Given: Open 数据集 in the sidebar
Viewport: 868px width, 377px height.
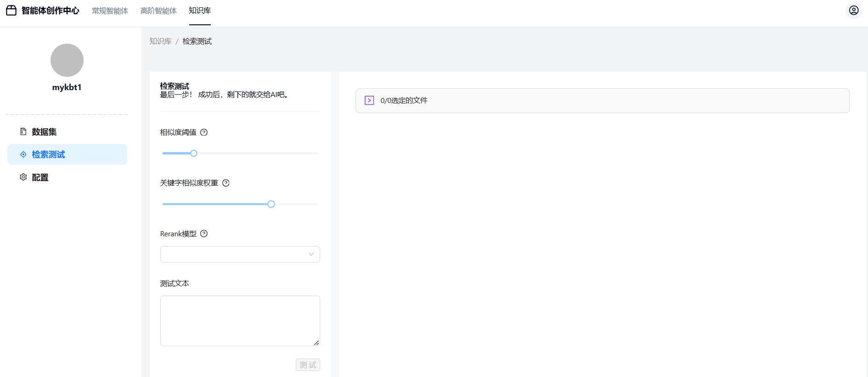Looking at the screenshot, I should coord(44,132).
